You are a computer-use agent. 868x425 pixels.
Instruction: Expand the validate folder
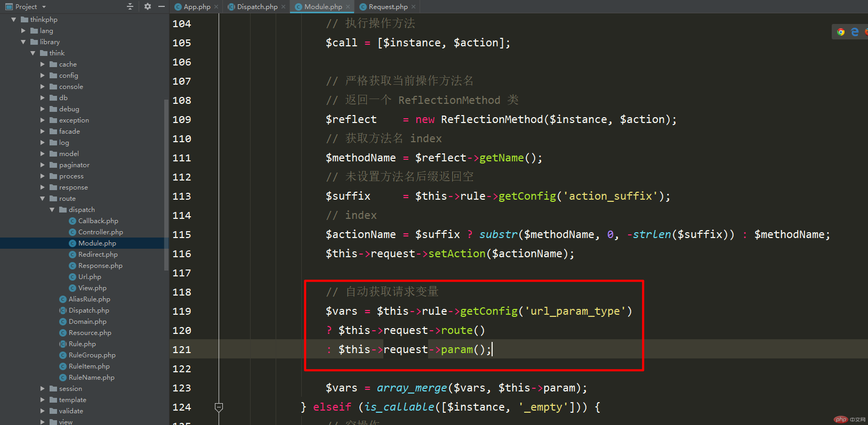(x=42, y=411)
